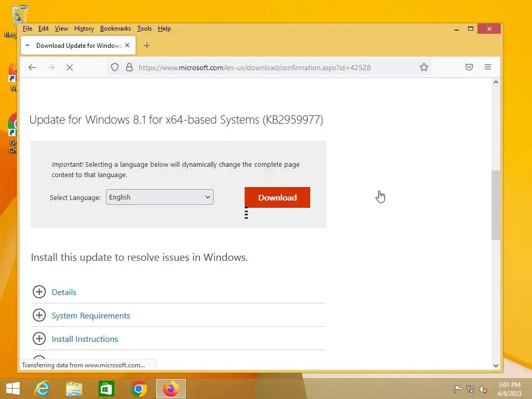532x399 pixels.
Task: Open the tracking protection shield icon
Action: click(x=115, y=67)
